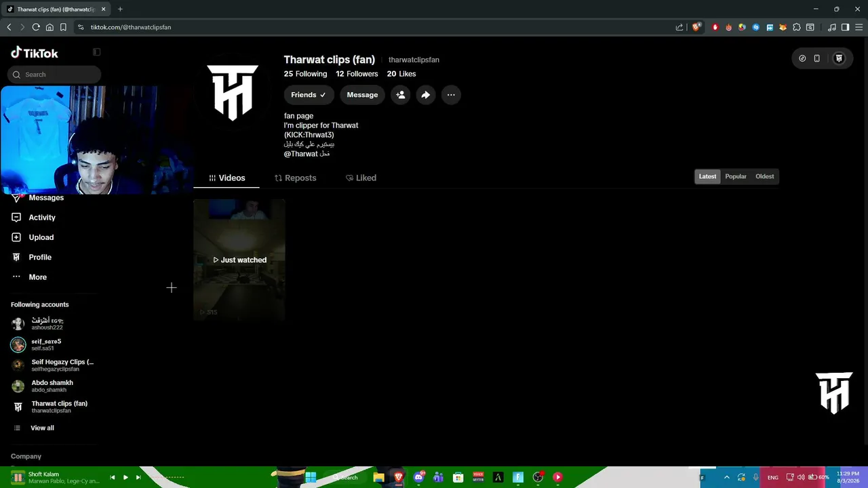
Task: Click the Tharwat clips profile avatar
Action: point(233,93)
